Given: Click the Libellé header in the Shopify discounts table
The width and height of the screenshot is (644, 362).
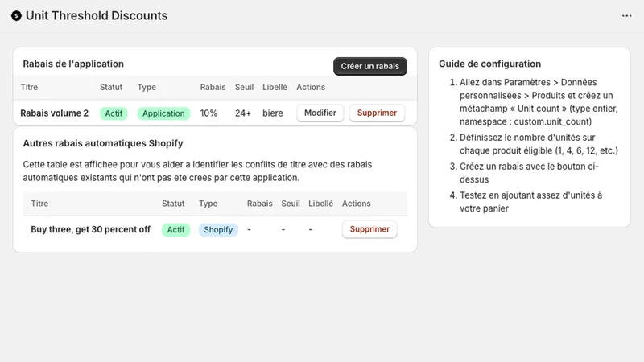Looking at the screenshot, I should pyautogui.click(x=320, y=204).
